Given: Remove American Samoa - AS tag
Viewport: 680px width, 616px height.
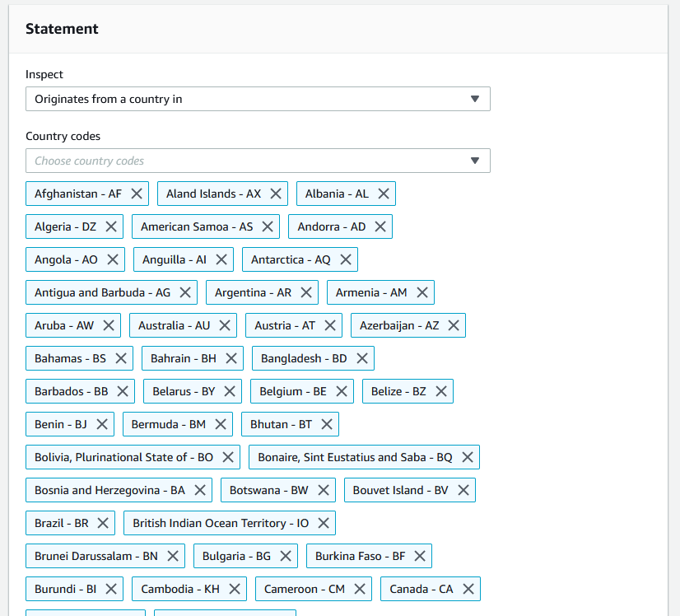Looking at the screenshot, I should pos(268,226).
